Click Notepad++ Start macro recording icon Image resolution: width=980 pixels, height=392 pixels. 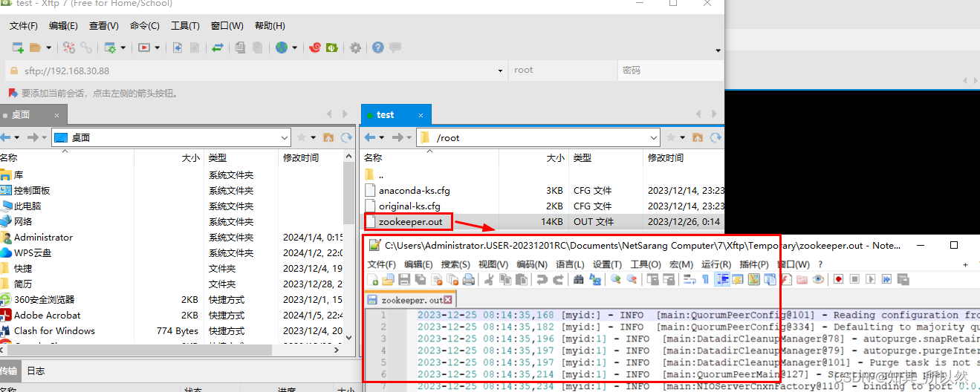pos(838,280)
